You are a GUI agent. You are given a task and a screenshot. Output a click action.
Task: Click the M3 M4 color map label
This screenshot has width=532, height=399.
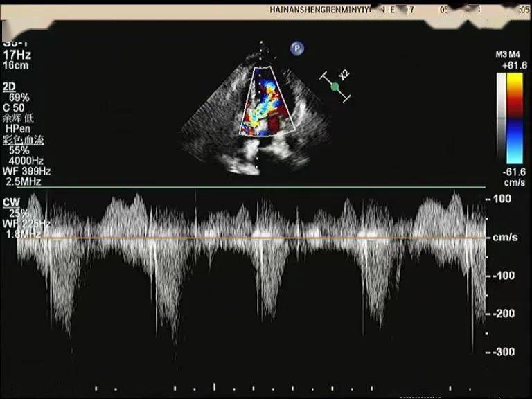coord(508,55)
